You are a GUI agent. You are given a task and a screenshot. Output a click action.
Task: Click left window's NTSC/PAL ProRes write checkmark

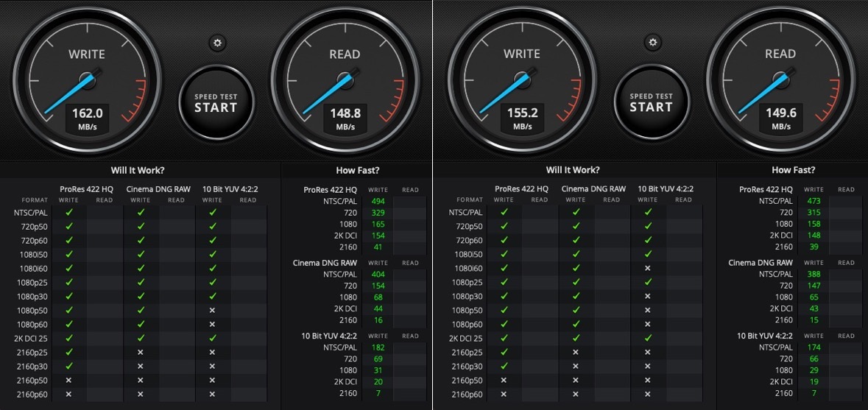coord(69,213)
